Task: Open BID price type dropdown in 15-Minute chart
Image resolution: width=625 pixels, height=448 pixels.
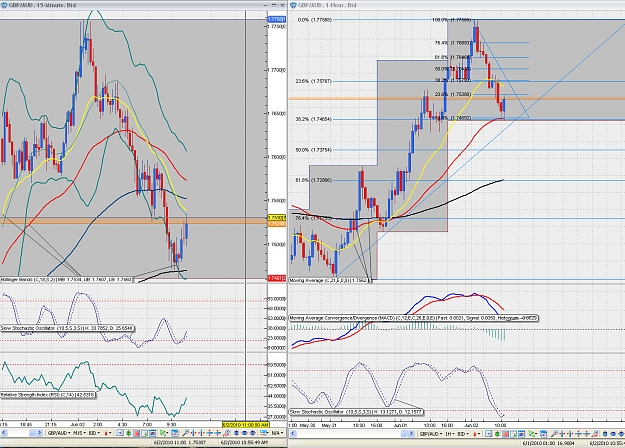Action: [94, 433]
